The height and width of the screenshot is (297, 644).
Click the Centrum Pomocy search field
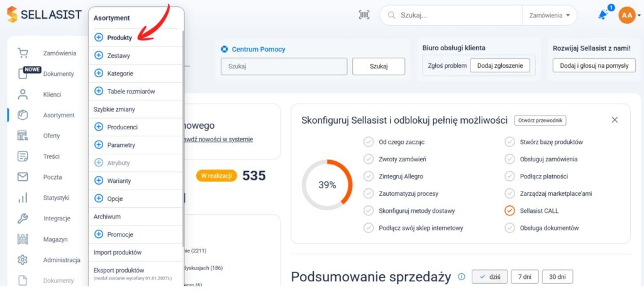[284, 67]
